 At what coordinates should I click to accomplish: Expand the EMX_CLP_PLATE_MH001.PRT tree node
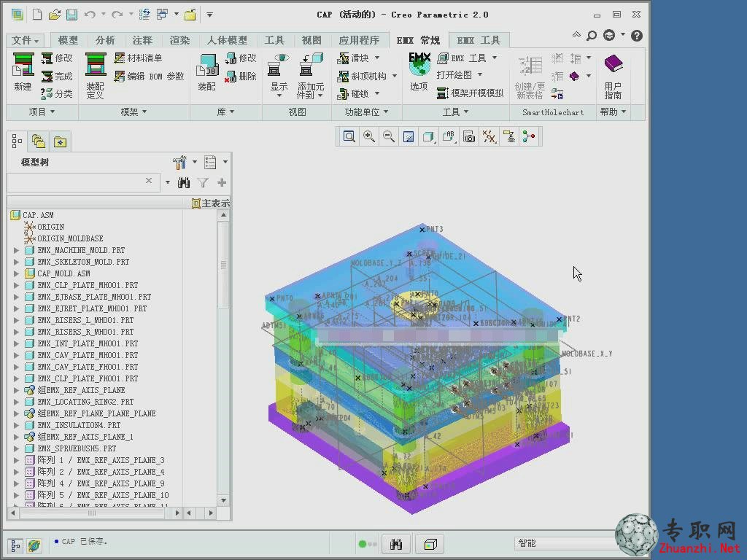click(16, 285)
